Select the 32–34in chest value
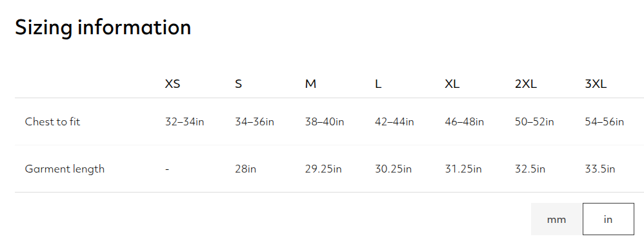Screen dimensions: 644x241 click(185, 121)
